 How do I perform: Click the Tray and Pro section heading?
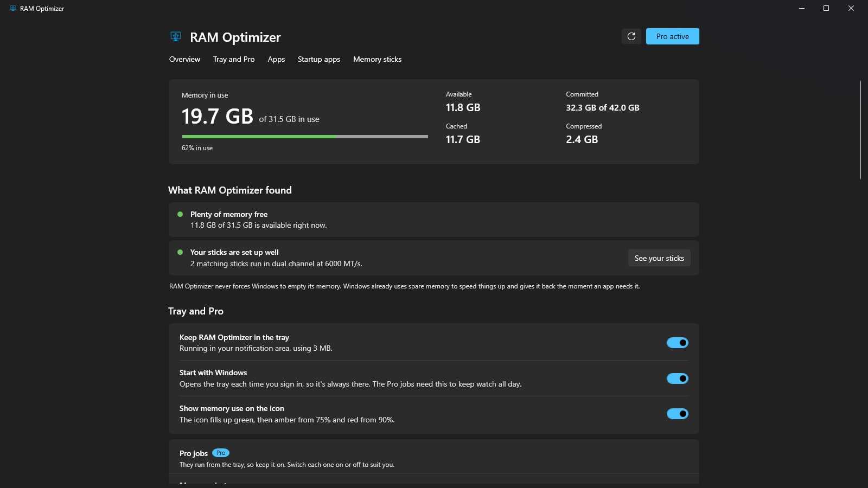(x=196, y=311)
